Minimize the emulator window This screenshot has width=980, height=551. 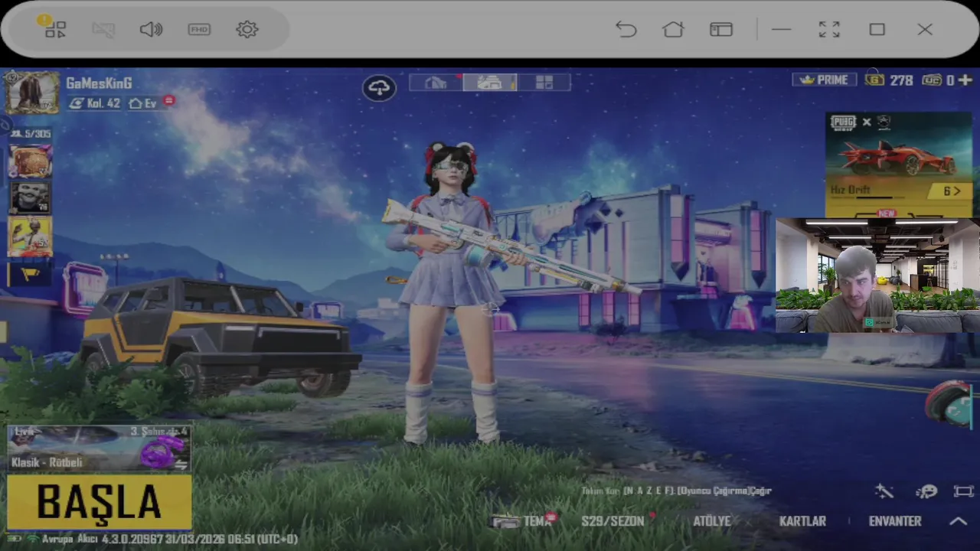pyautogui.click(x=781, y=29)
